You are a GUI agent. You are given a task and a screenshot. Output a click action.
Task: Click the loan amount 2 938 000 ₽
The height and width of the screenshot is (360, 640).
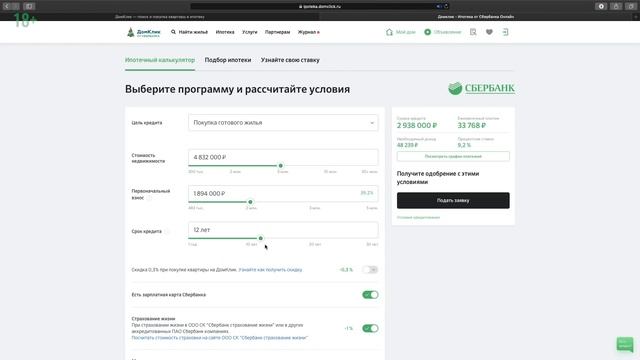click(417, 126)
